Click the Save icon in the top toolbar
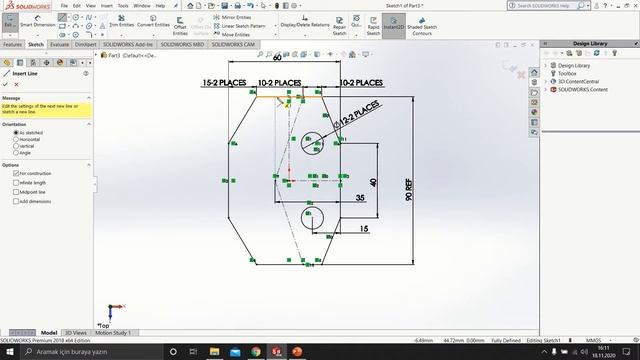Image resolution: width=640 pixels, height=360 pixels. pos(224,6)
